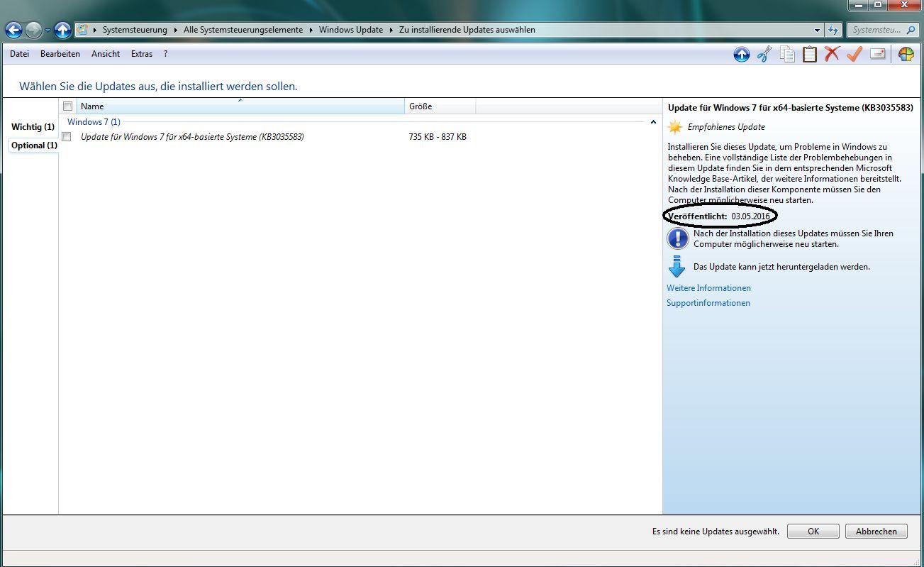Open the address bar history dropdown

[817, 31]
